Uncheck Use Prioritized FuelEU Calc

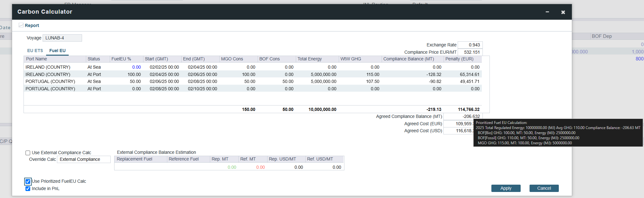coord(28,181)
